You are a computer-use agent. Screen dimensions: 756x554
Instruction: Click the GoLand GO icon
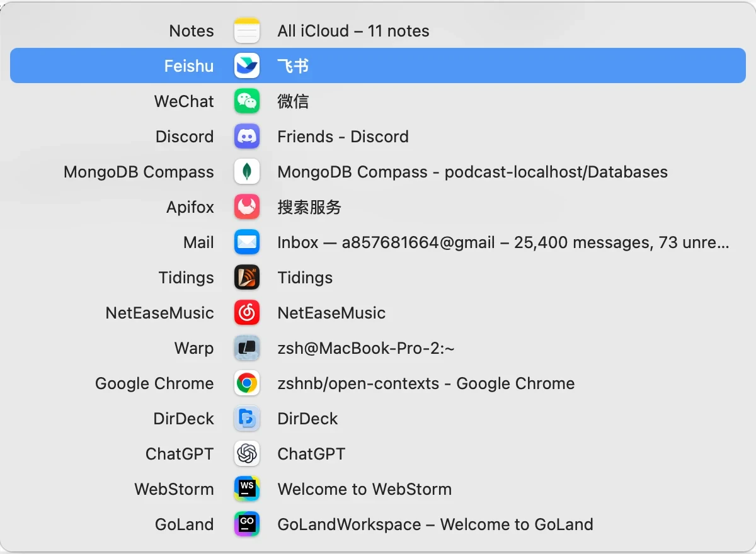(x=247, y=524)
